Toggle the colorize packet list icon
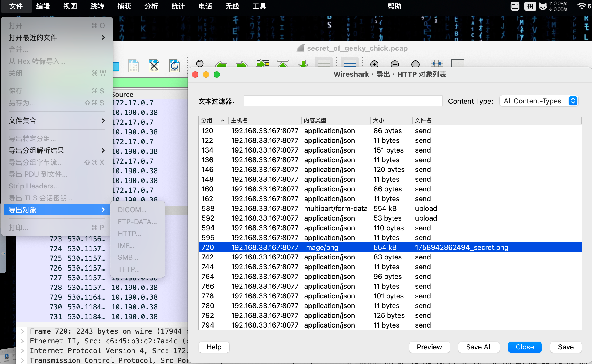This screenshot has width=592, height=364. point(350,63)
